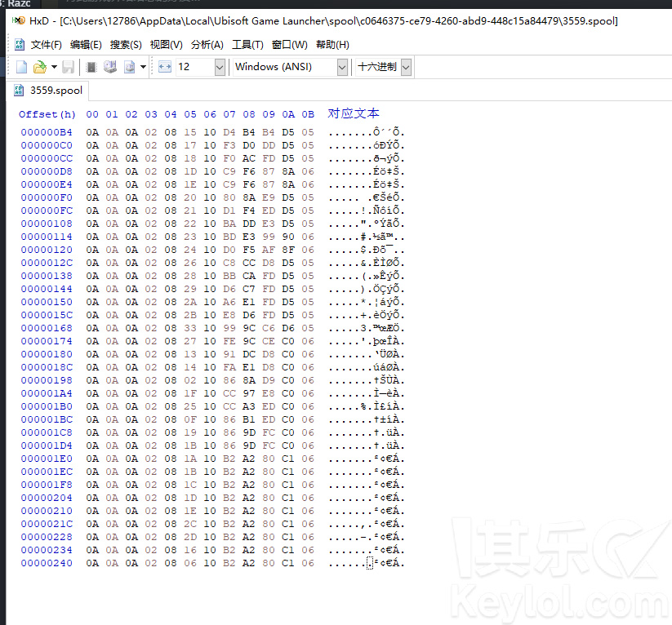Open the 分析(A) menu

[x=207, y=45]
